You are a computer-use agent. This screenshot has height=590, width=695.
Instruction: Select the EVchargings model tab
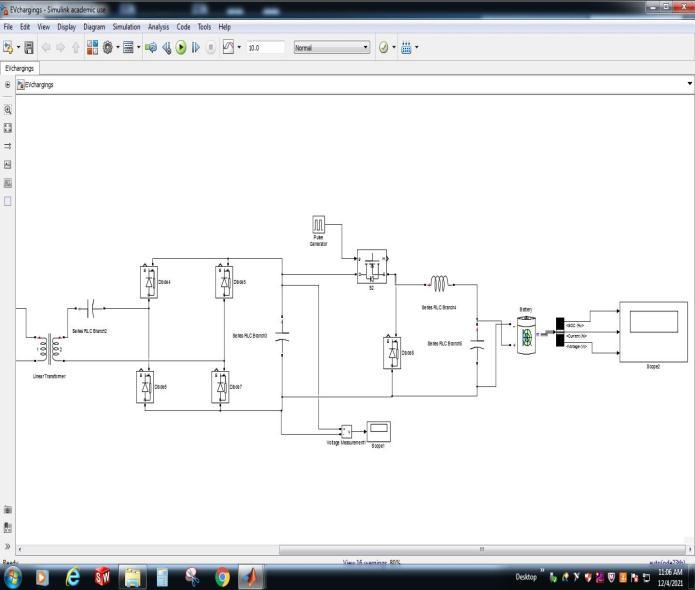pyautogui.click(x=20, y=68)
